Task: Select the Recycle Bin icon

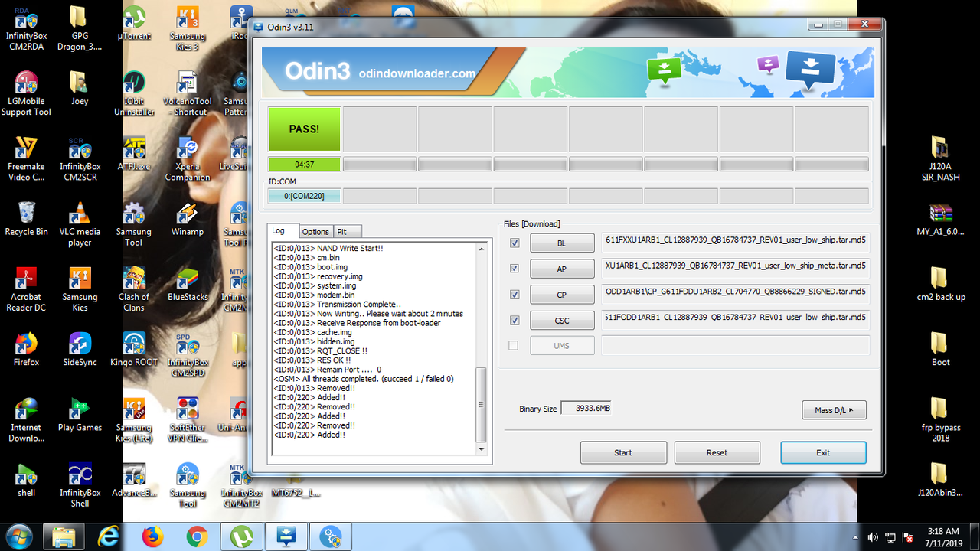Action: coord(26,218)
